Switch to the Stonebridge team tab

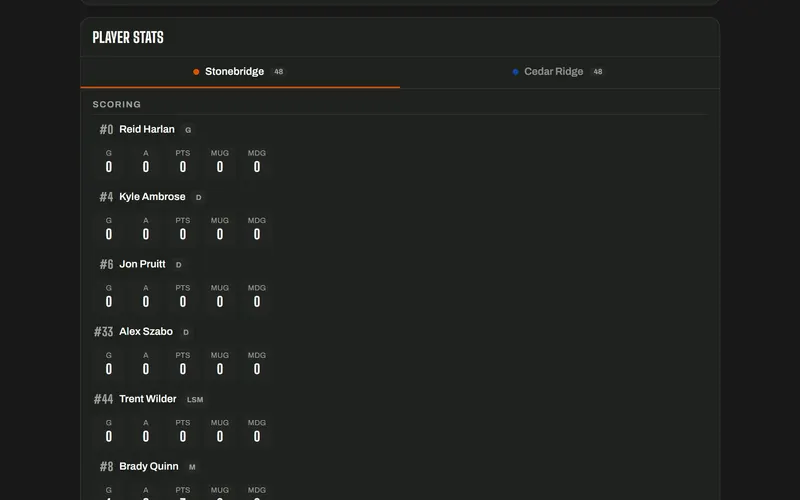coord(240,72)
